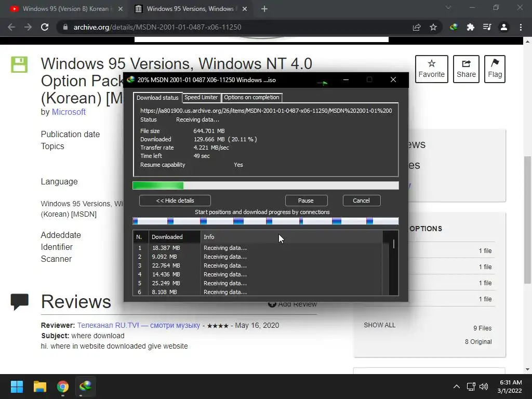
Task: Click the browser forward arrow
Action: [x=28, y=27]
